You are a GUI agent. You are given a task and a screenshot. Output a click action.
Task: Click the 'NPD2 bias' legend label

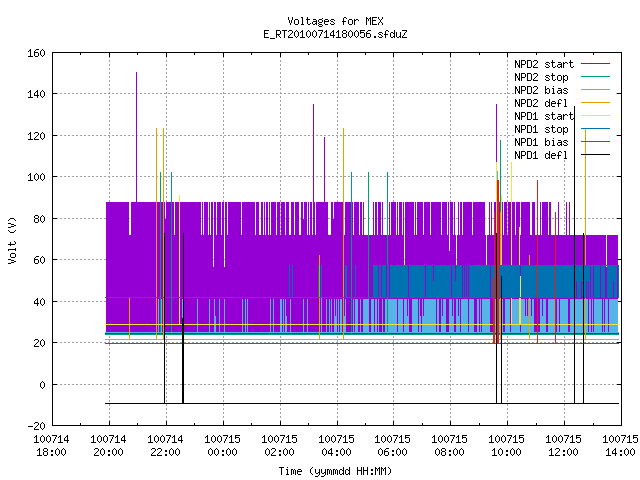tap(541, 90)
